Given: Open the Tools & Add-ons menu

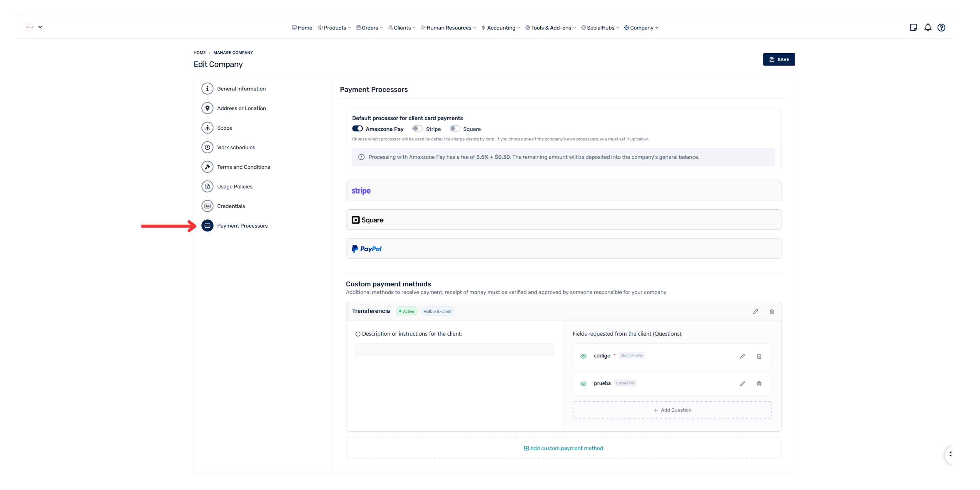Looking at the screenshot, I should pyautogui.click(x=550, y=28).
